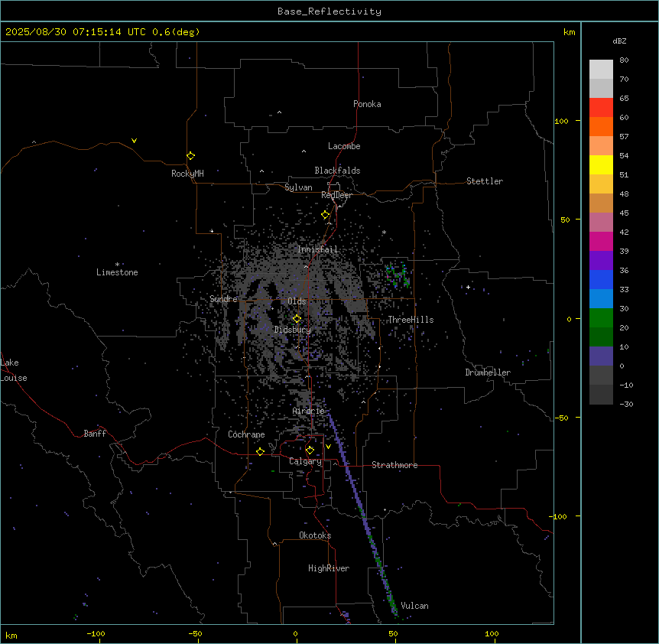659x644 pixels.
Task: Select the ThreeHills town label
Action: (411, 320)
